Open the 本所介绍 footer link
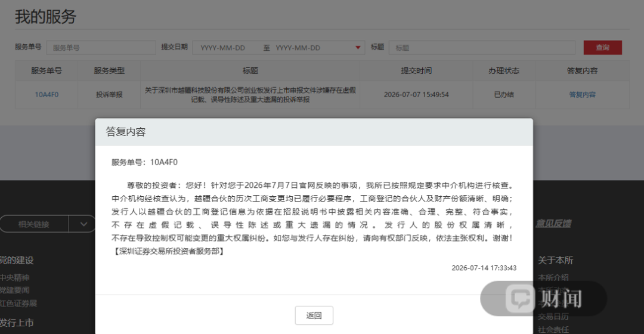Image resolution: width=644 pixels, height=334 pixels. pos(553,278)
